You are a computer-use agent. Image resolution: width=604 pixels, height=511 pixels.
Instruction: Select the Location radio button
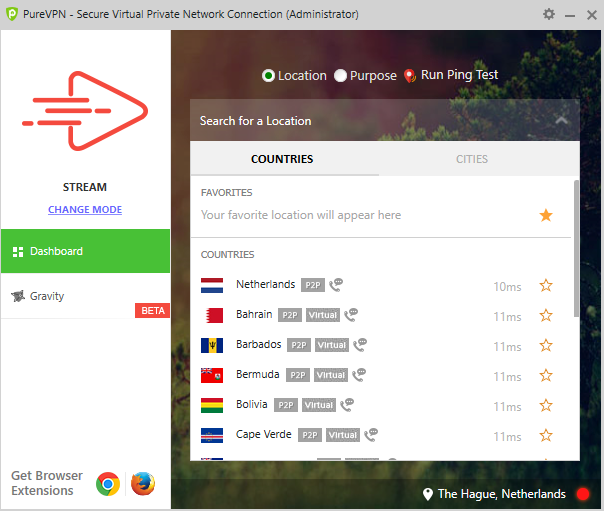coord(268,75)
